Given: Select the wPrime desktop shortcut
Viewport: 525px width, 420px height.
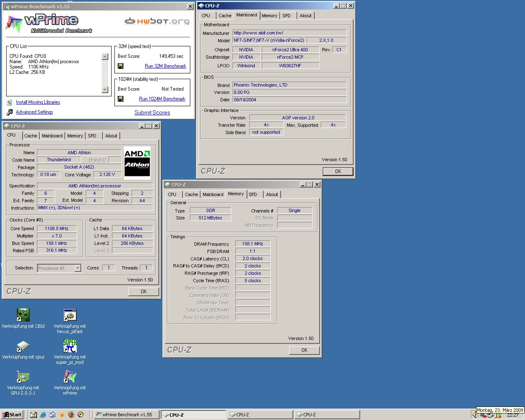Looking at the screenshot, I should pos(70,383).
